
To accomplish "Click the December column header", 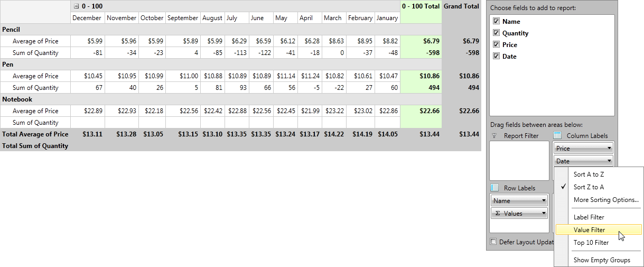I will click(x=88, y=18).
